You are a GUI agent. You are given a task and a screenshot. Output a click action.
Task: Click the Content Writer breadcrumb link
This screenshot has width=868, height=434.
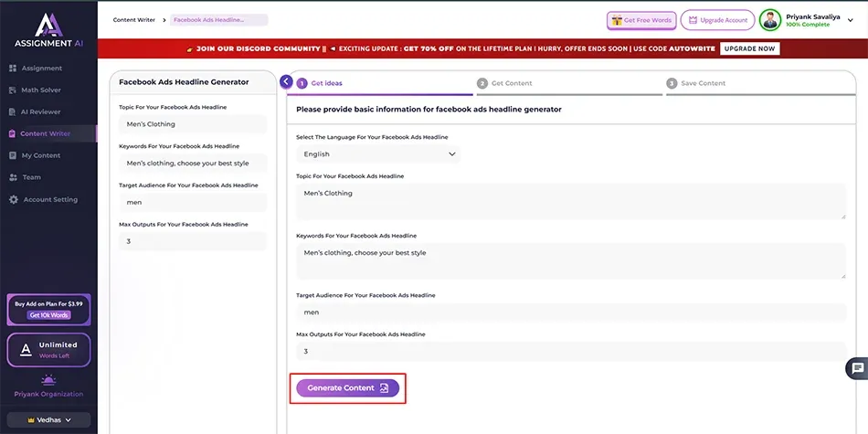click(x=133, y=19)
